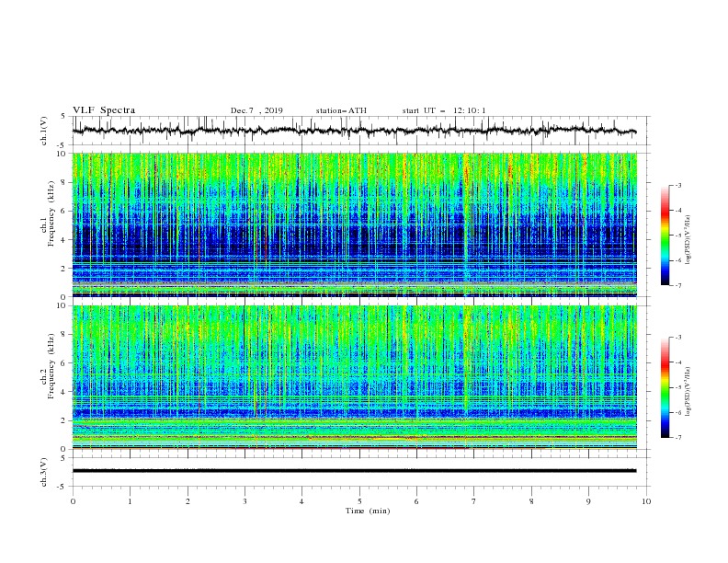Click the "10" tick on time axis
Image resolution: width=728 pixels, height=563 pixels.
pyautogui.click(x=646, y=501)
